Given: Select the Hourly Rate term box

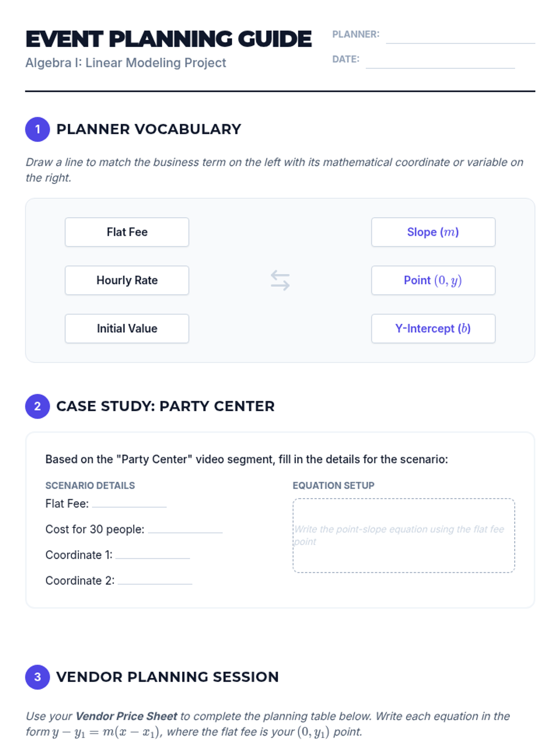Looking at the screenshot, I should [x=127, y=280].
